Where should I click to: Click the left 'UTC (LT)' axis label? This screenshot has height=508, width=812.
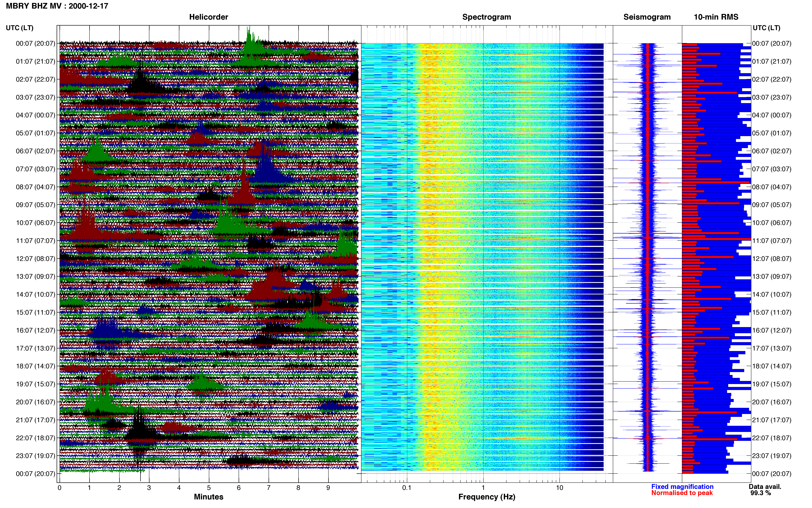tap(20, 28)
